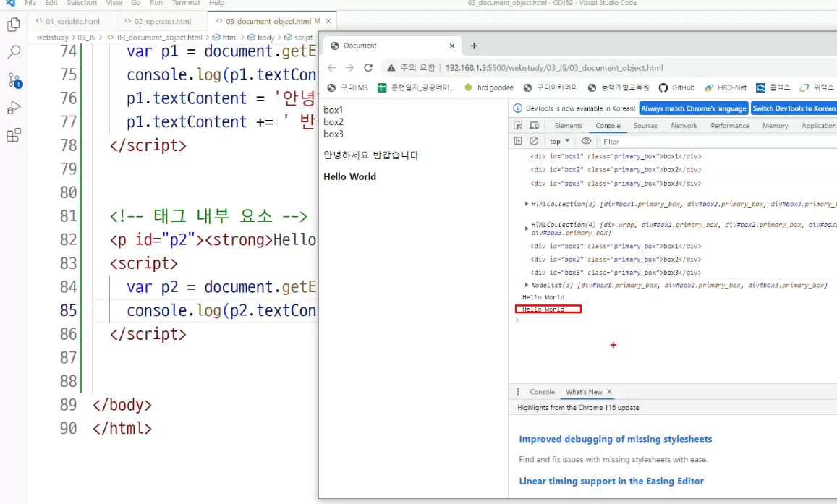
Task: Activate the DevTools inspect element picker
Action: click(x=518, y=125)
